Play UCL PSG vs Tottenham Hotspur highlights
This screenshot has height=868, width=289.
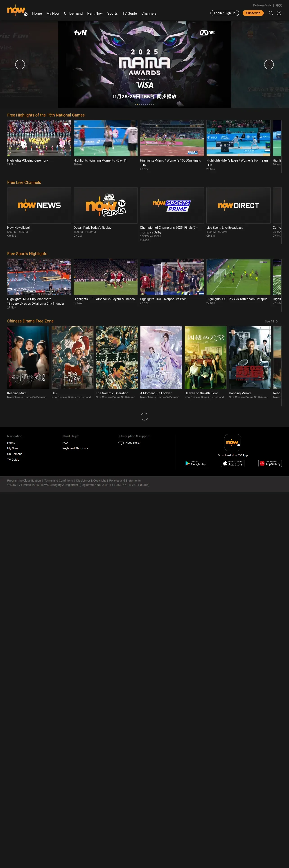click(238, 277)
